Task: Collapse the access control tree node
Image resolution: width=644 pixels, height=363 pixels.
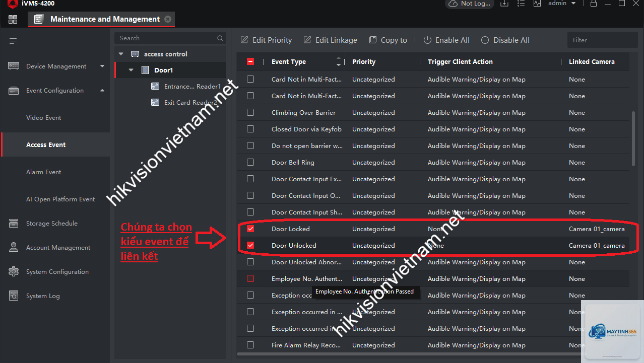Action: (x=121, y=54)
